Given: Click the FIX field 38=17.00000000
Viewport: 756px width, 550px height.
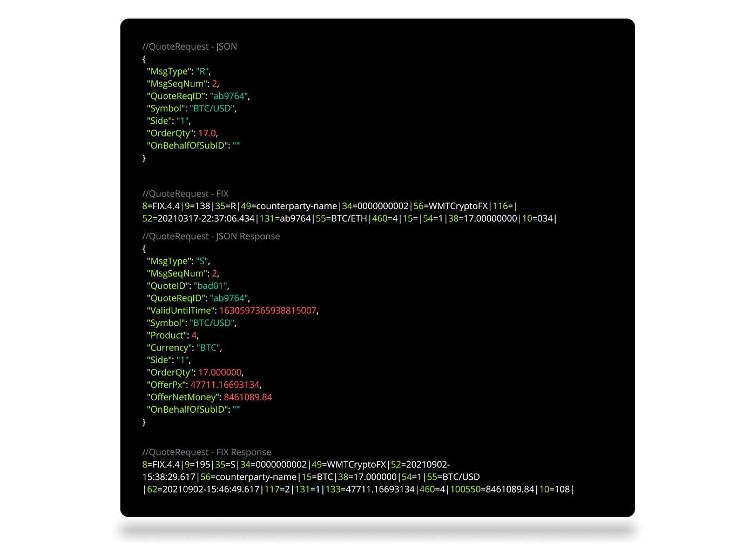Looking at the screenshot, I should 483,218.
